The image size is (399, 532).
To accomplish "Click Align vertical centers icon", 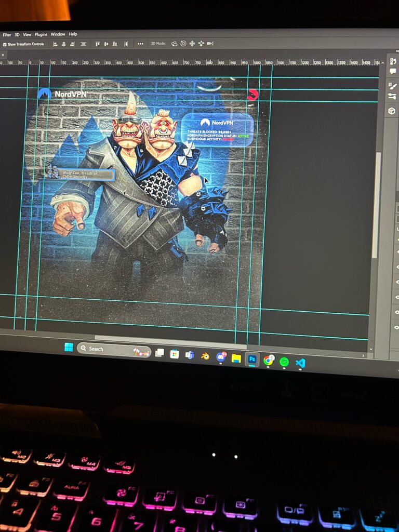I will click(106, 44).
